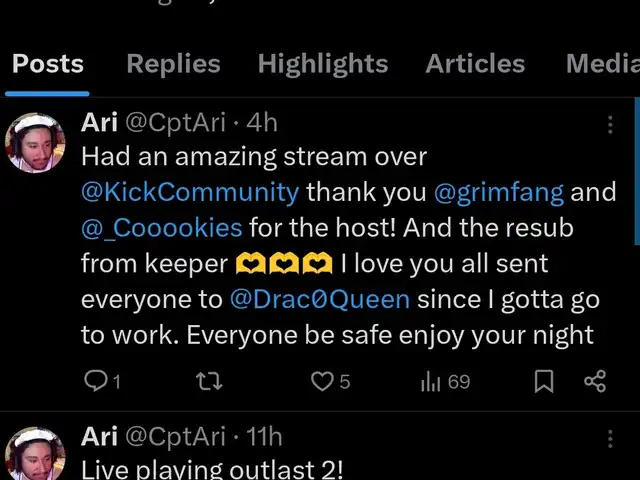Viewport: 640px width, 480px height.
Task: Click Ari's avatar on 4h post
Action: pos(36,143)
